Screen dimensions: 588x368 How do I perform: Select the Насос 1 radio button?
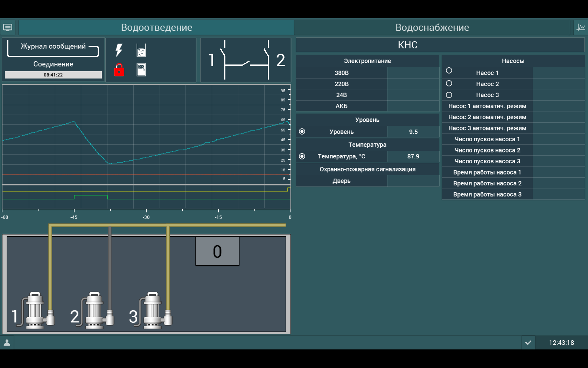(x=449, y=71)
